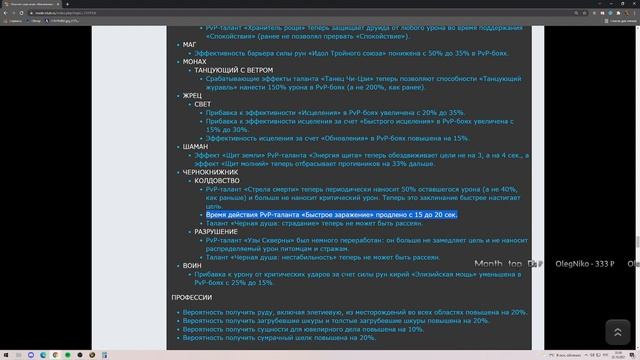The width and height of the screenshot is (640, 360).
Task: Click the zoom magnifier icon in address bar
Action: click(576, 13)
